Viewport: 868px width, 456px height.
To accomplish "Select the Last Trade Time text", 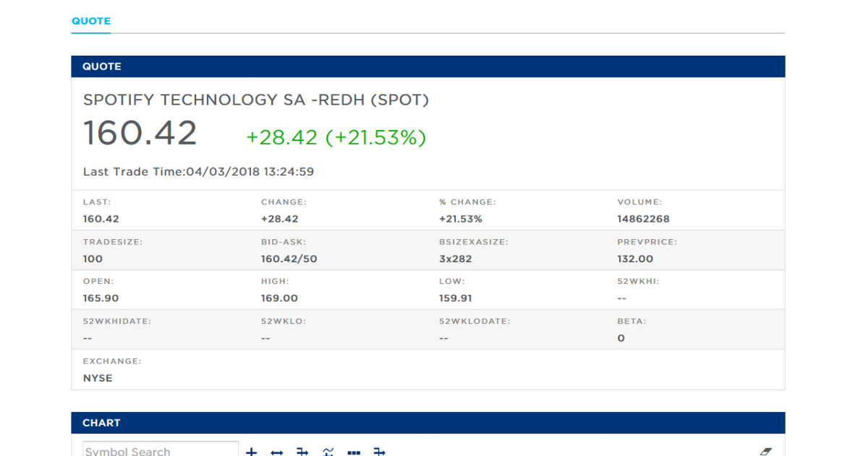I will pos(198,172).
